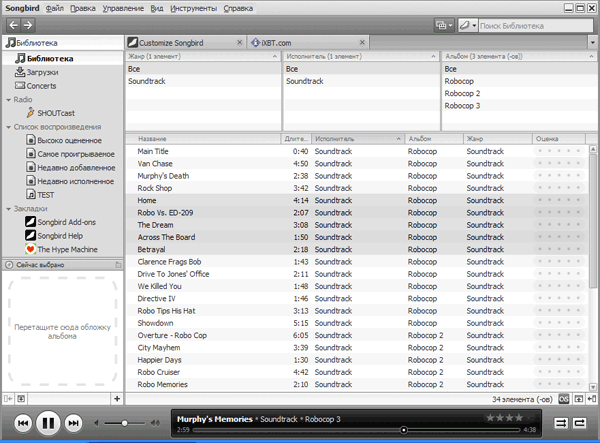This screenshot has height=443, width=600.
Task: Open the Инструменты menu
Action: point(194,8)
